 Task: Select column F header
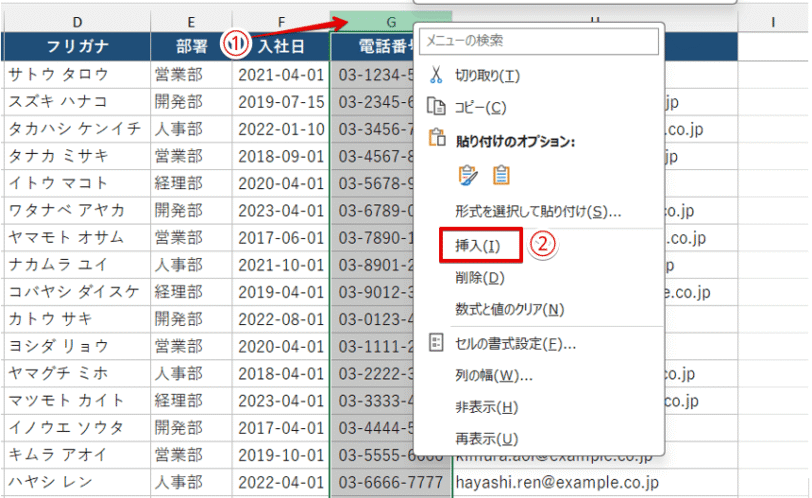[281, 22]
